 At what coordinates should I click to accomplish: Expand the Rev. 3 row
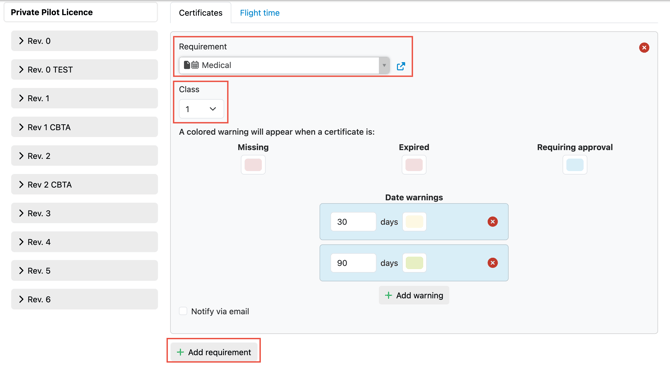coord(84,213)
